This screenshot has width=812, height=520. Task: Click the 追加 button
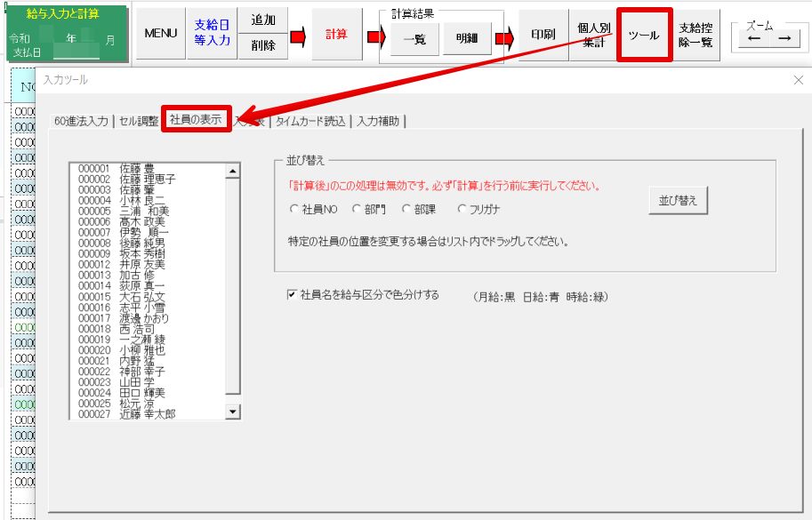coord(263,21)
